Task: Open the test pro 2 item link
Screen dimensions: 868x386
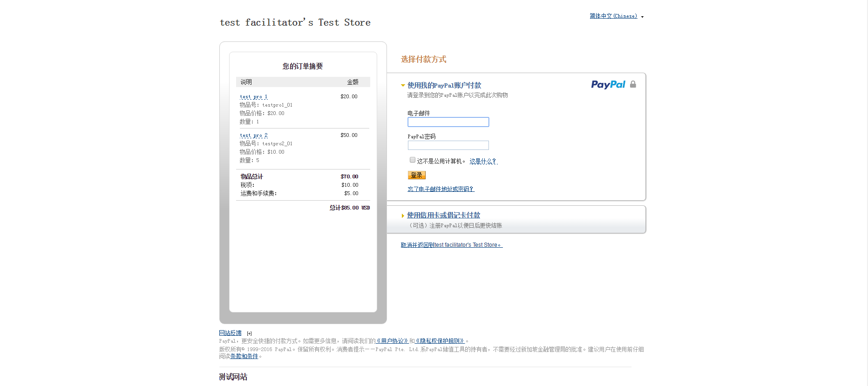Action: coord(253,135)
